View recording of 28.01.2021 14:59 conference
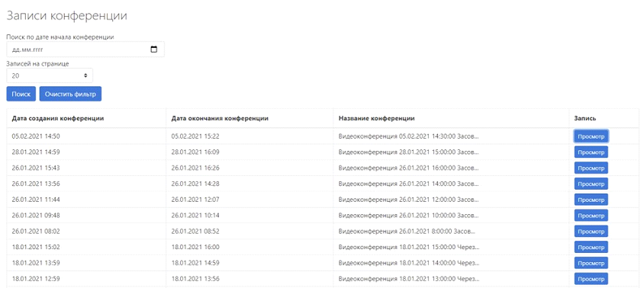 tap(591, 152)
